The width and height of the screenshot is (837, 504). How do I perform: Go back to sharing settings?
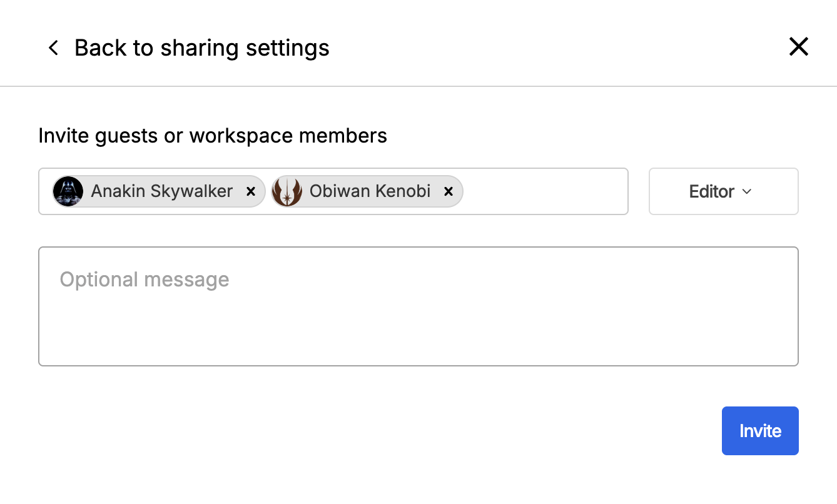(201, 48)
